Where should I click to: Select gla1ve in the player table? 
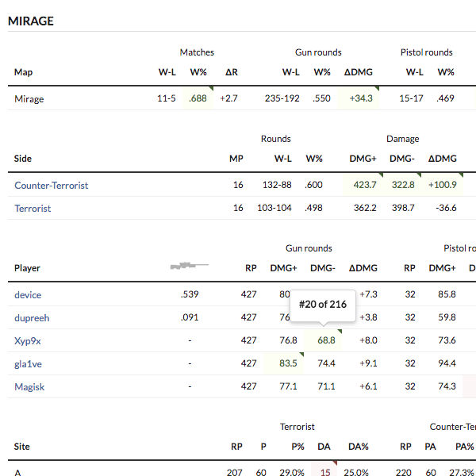[28, 363]
